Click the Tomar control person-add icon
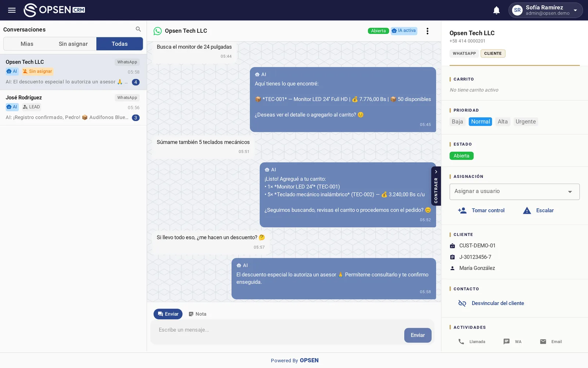This screenshot has height=368, width=588. tap(462, 210)
